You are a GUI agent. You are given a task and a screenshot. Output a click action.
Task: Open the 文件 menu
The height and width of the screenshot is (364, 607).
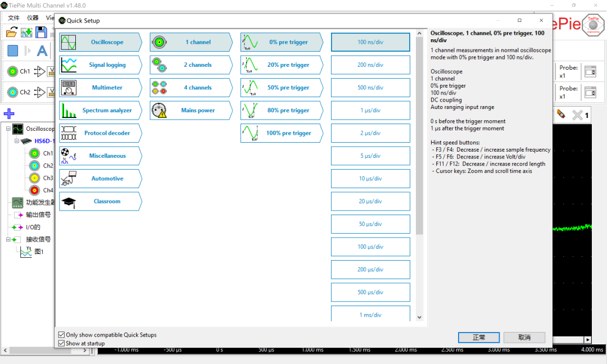[x=13, y=18]
